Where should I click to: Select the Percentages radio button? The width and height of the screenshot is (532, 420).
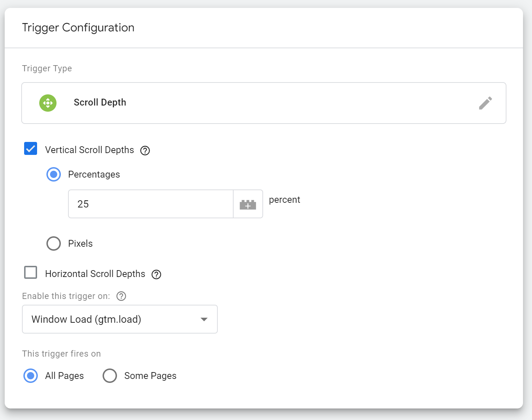54,174
